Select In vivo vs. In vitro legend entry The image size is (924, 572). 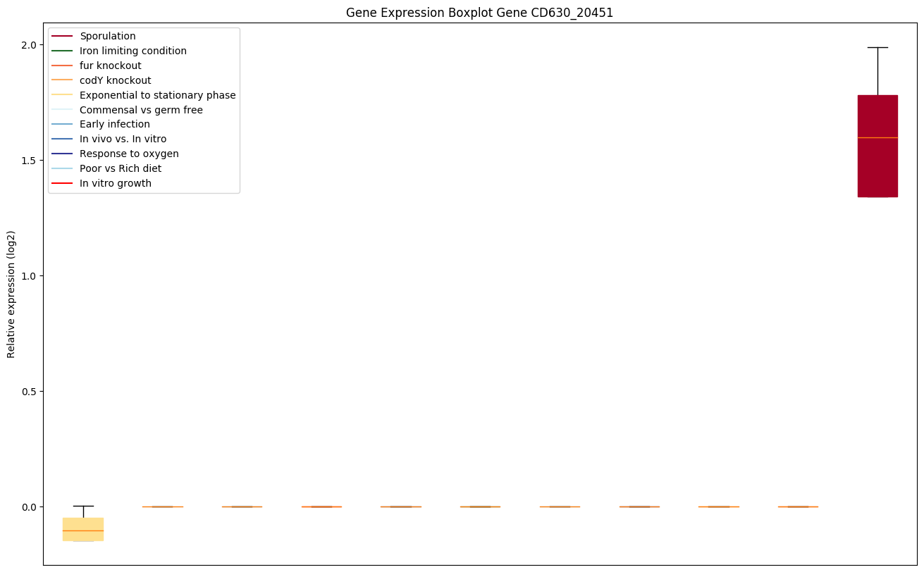[123, 139]
